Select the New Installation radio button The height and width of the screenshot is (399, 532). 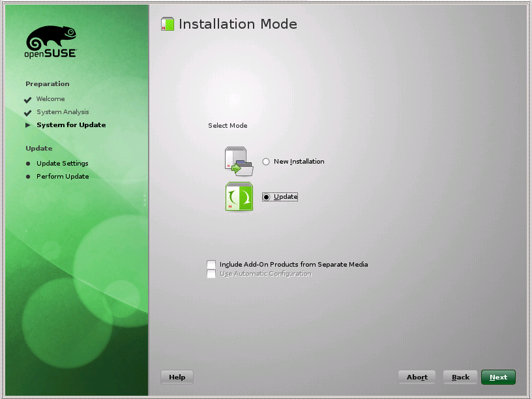[266, 162]
